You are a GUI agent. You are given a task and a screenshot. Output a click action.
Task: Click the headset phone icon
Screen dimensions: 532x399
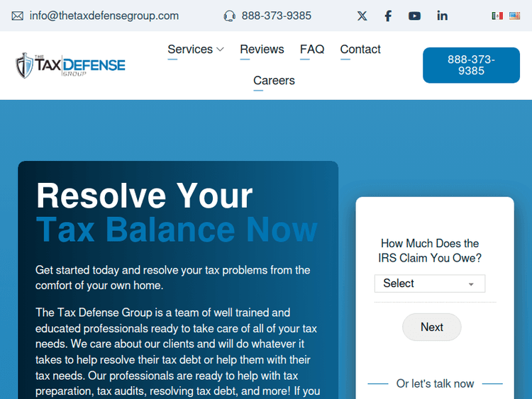230,16
